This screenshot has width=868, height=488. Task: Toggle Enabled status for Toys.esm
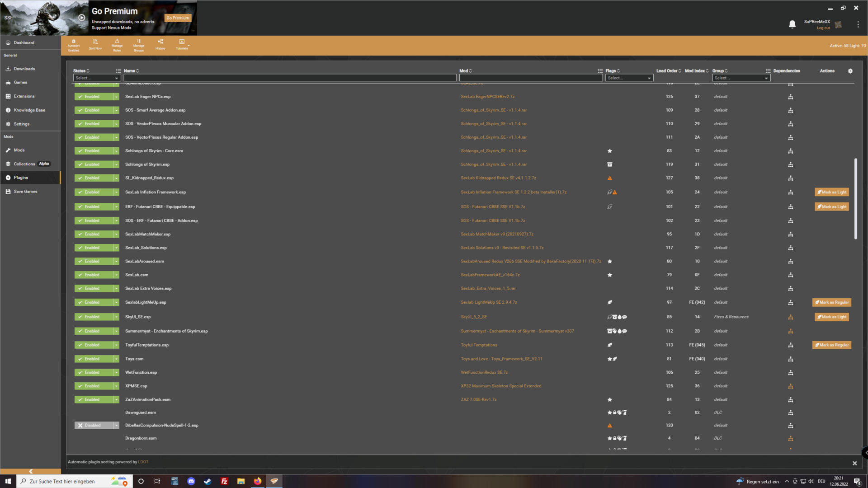[94, 359]
